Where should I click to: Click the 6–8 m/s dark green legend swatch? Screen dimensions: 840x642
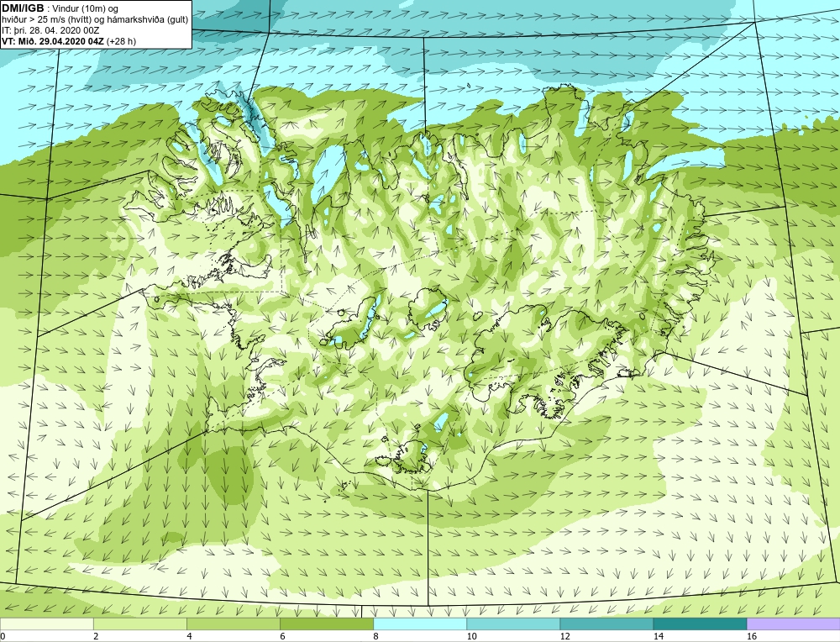326,624
